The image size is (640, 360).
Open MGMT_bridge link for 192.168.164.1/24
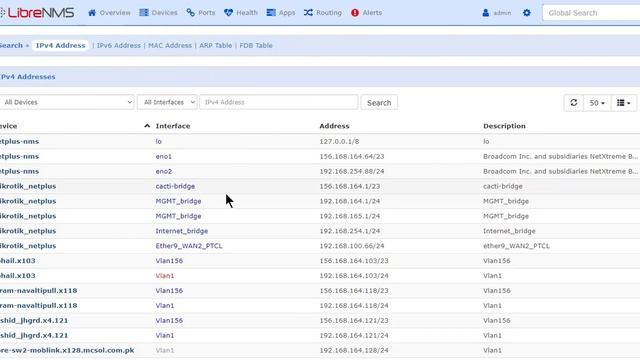pos(178,201)
